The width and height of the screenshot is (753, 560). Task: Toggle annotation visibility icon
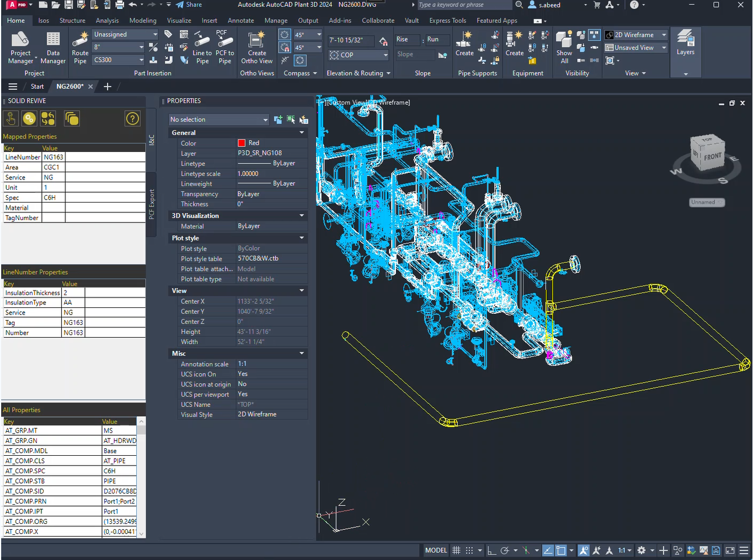pos(584,550)
